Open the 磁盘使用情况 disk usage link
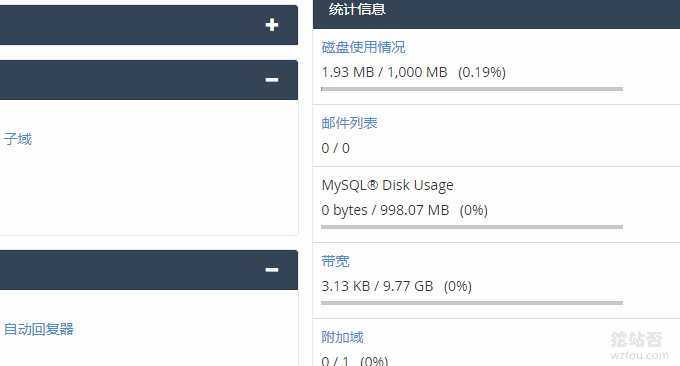This screenshot has width=680, height=366. pyautogui.click(x=363, y=47)
